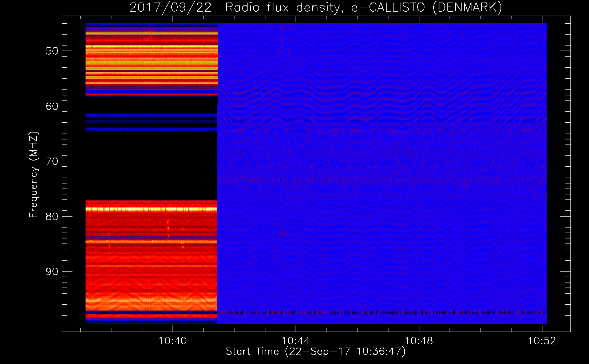Select the 'Frequency (MHZ)' axis label
589x364 pixels.
pyautogui.click(x=33, y=175)
